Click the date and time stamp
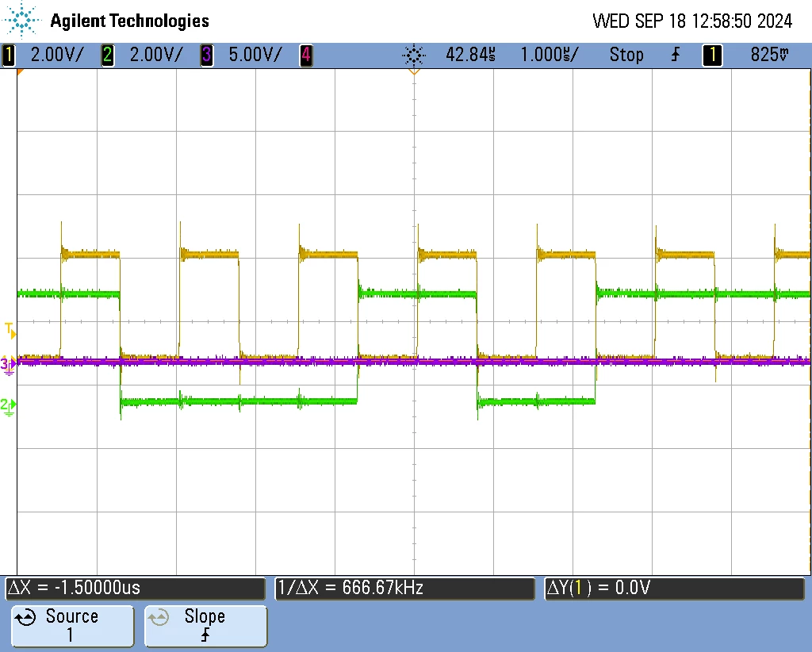This screenshot has width=812, height=652. click(692, 21)
